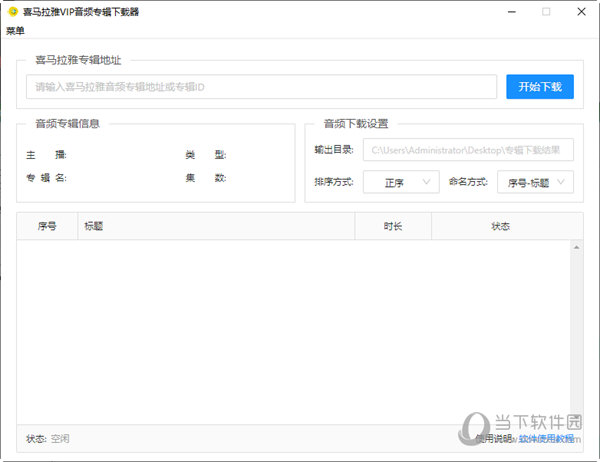Viewport: 600px width, 462px height.
Task: Click the app icon in title bar
Action: tap(13, 11)
